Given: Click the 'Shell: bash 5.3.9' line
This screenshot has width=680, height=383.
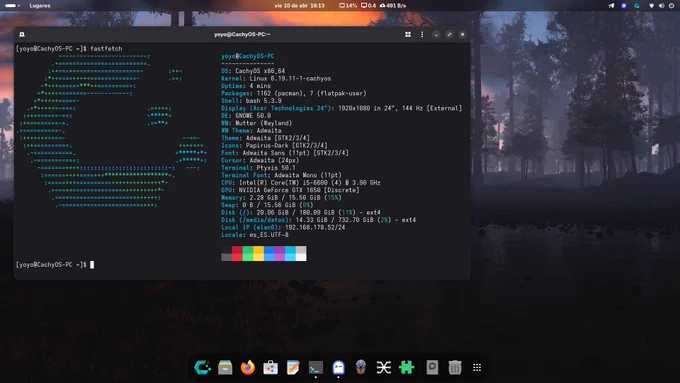Looking at the screenshot, I should click(251, 101).
